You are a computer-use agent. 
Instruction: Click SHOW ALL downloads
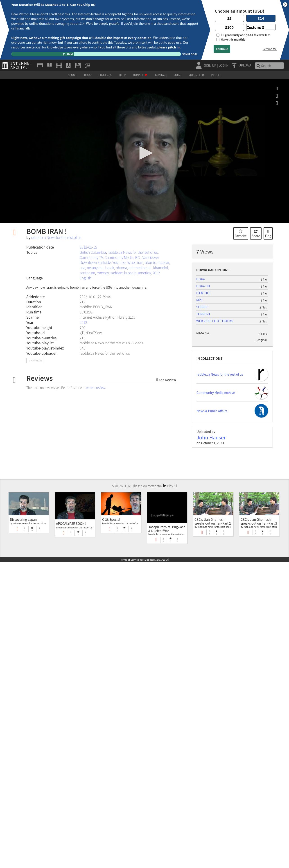point(203,333)
